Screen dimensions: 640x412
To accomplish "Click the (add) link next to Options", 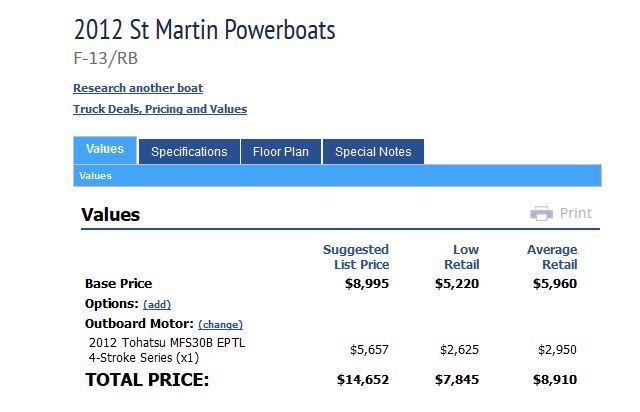I will [157, 305].
